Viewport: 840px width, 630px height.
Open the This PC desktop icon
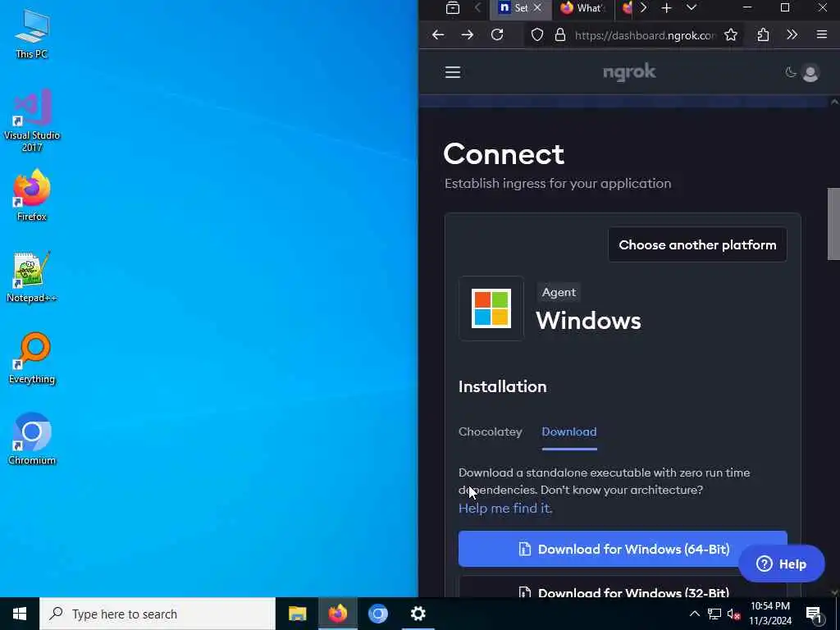click(x=32, y=34)
